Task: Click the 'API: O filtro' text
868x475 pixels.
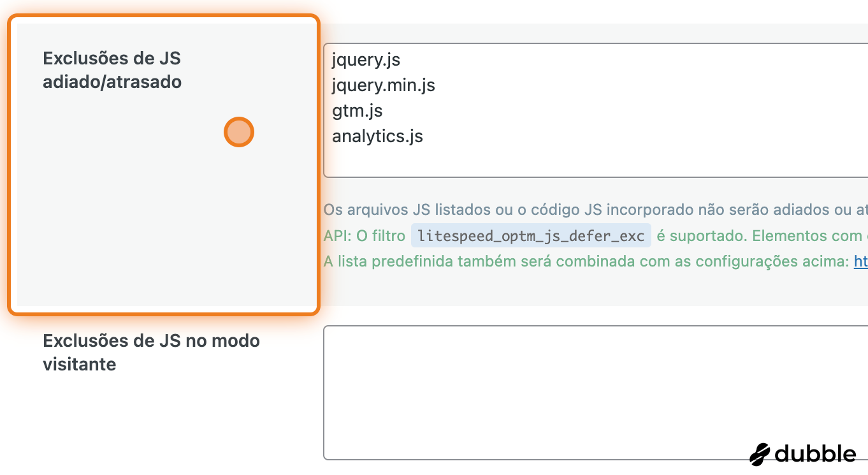Action: tap(364, 236)
